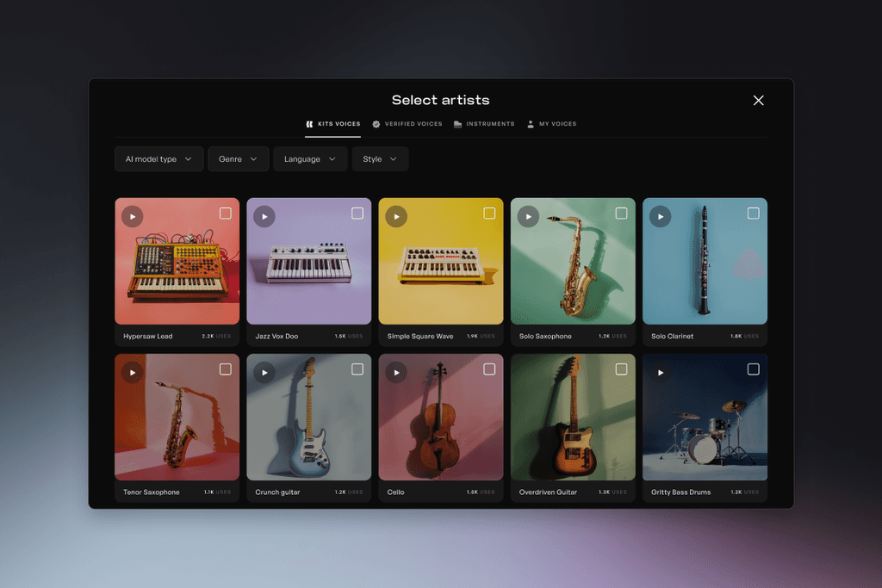The width and height of the screenshot is (882, 588).
Task: Open the Genre filter dropdown
Action: coord(238,158)
